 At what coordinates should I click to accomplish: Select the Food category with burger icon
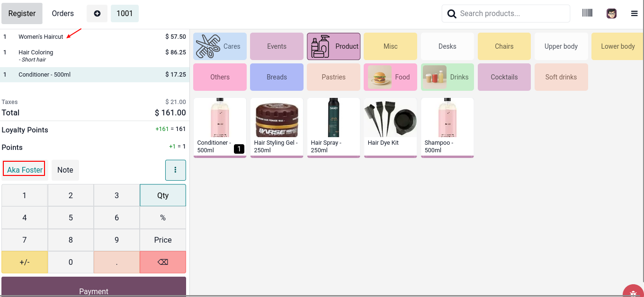(x=390, y=77)
